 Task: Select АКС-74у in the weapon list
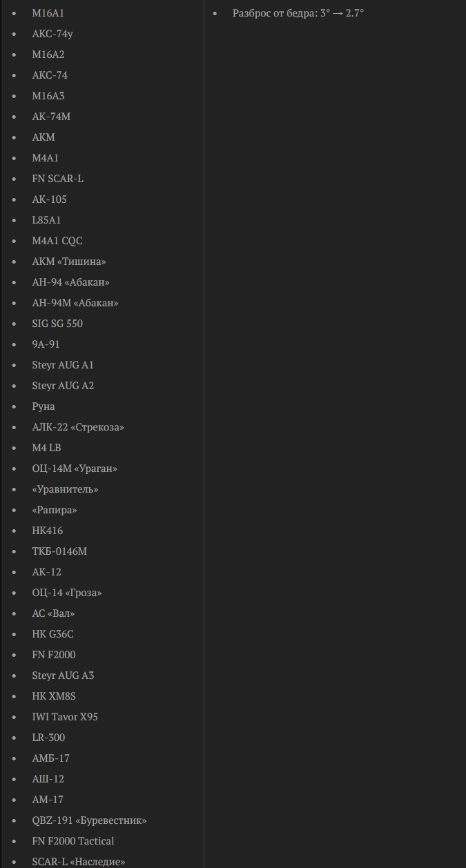click(x=52, y=34)
